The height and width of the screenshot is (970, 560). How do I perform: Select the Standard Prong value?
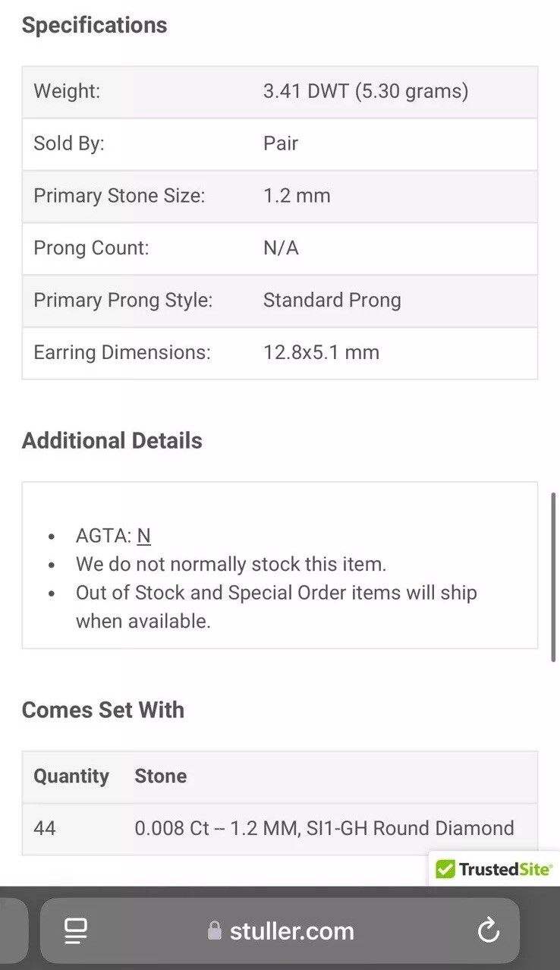332,301
